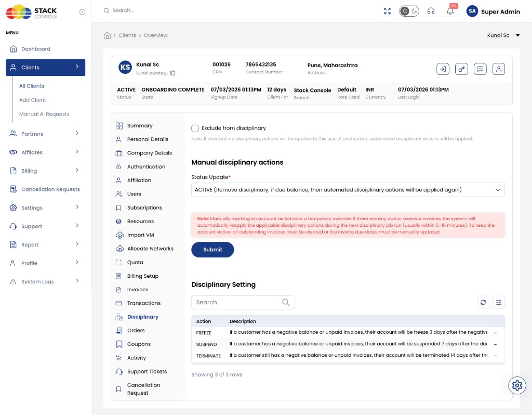
Task: Go to home via breadcrumb icon
Action: [107, 35]
